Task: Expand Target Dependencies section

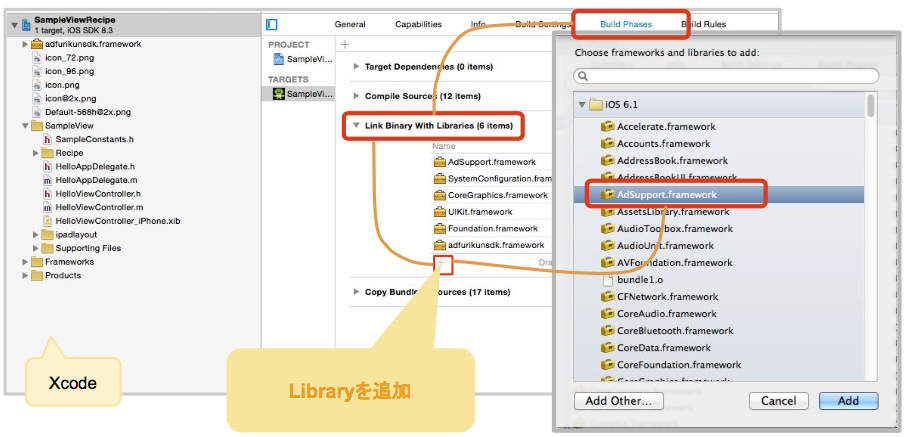Action: pos(356,67)
